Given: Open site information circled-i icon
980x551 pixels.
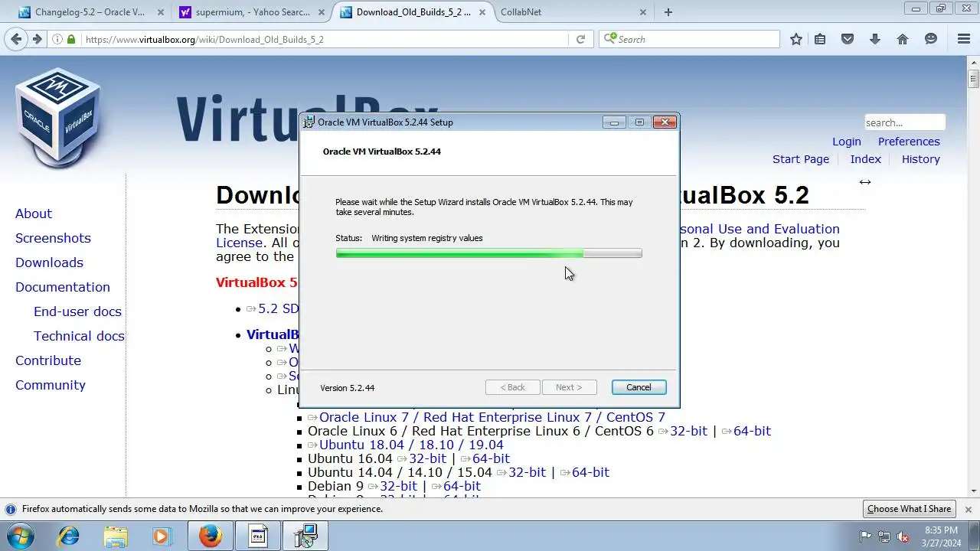Looking at the screenshot, I should tap(58, 39).
